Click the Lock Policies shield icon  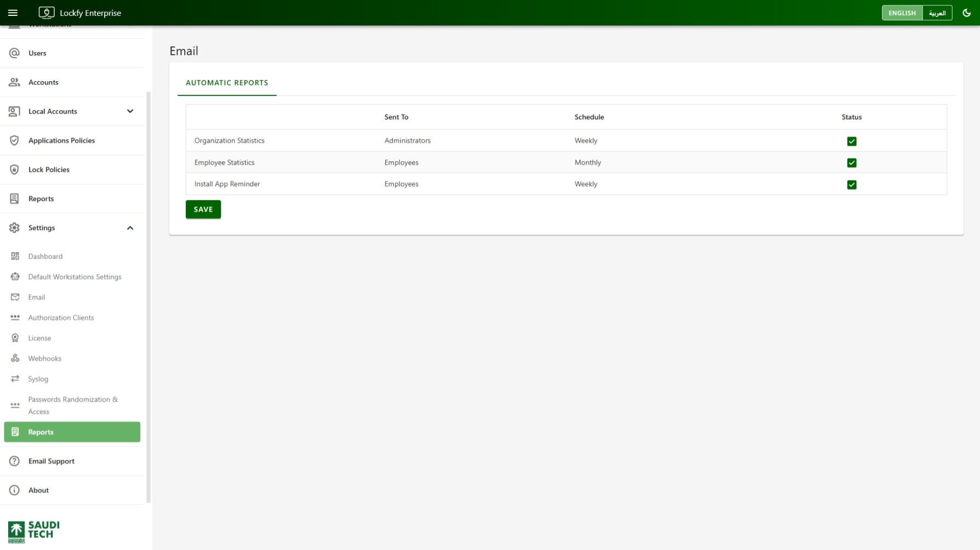tap(15, 169)
